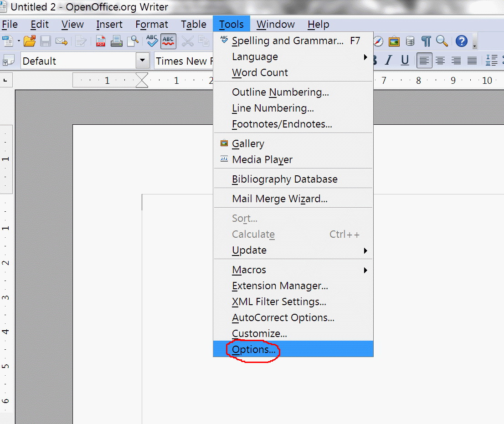Choose Mail Merge Wizard
Viewport: 504px width, 424px height.
[x=293, y=199]
